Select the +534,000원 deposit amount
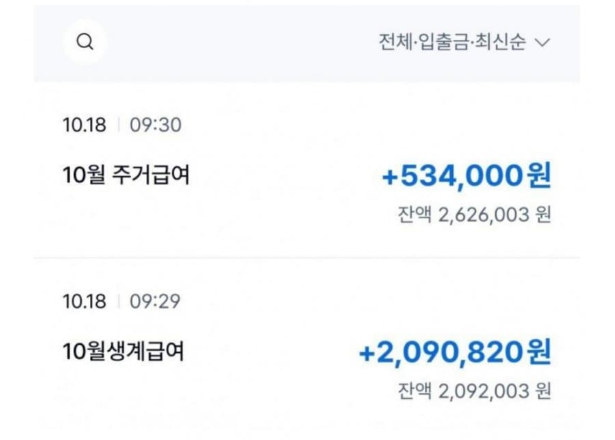 pos(467,176)
